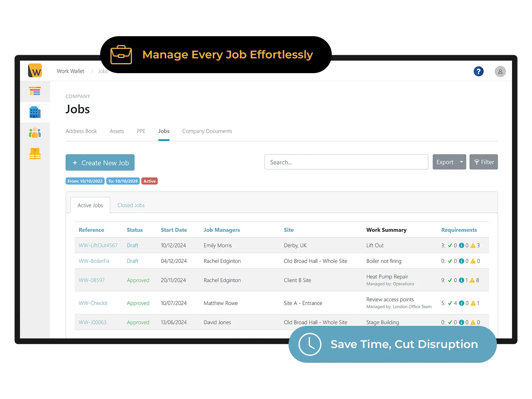532x399 pixels.
Task: Remove the From: 10/10/2022 filter chip
Action: click(85, 181)
